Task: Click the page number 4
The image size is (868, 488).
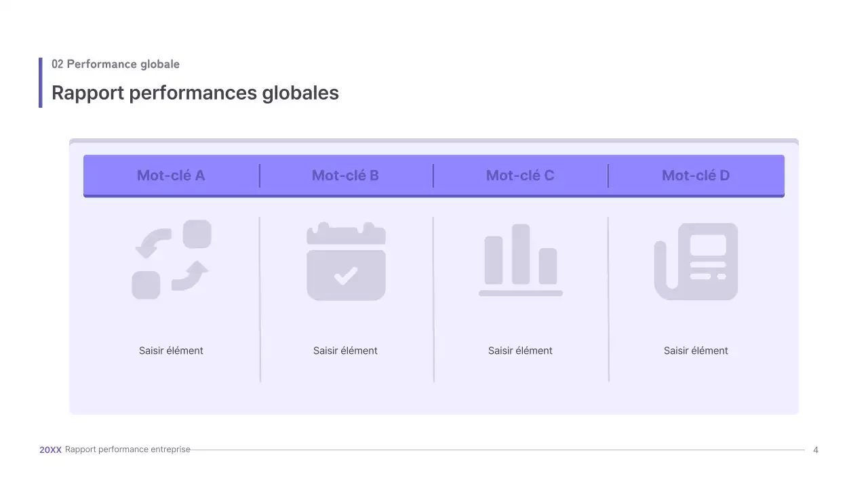Action: click(815, 449)
